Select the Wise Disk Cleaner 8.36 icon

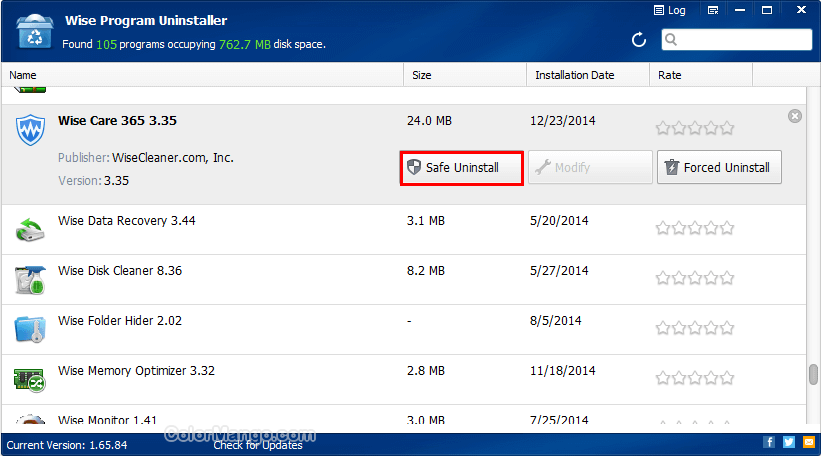(x=29, y=279)
